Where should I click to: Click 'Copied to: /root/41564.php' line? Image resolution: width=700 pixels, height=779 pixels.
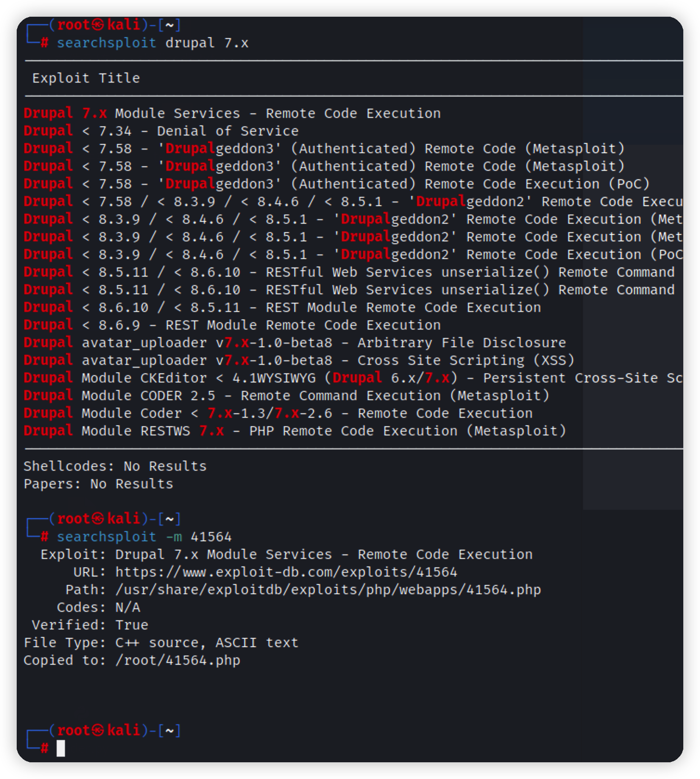coord(132,660)
